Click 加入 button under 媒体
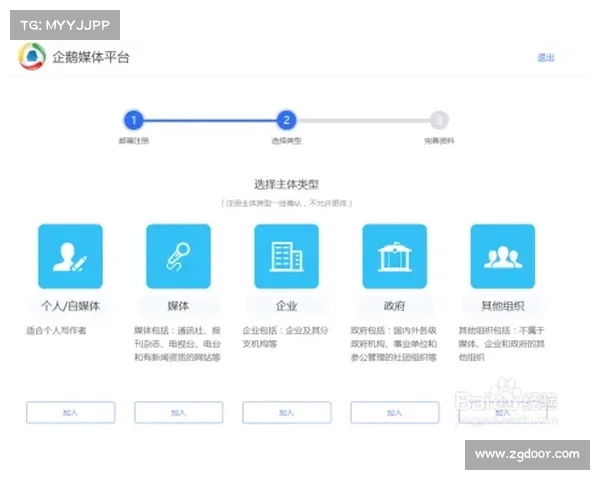 coord(178,412)
